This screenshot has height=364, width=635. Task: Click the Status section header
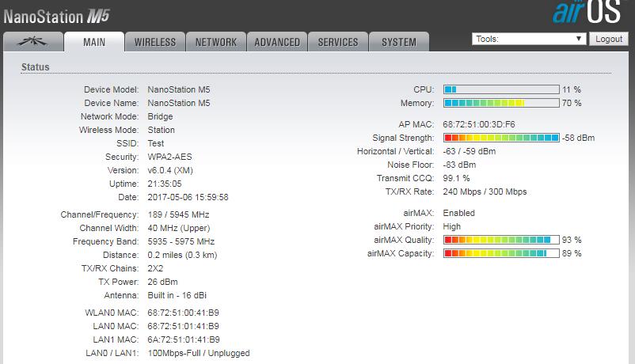[x=36, y=67]
